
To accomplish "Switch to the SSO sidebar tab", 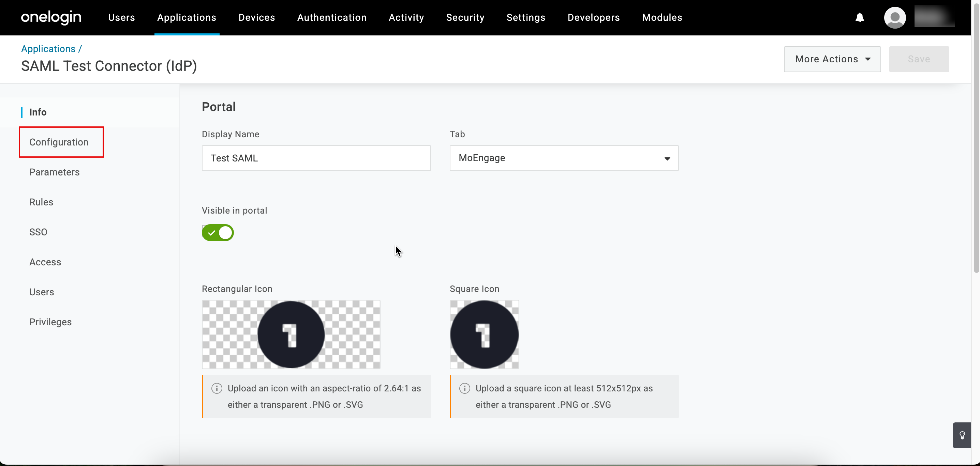I will [x=39, y=232].
